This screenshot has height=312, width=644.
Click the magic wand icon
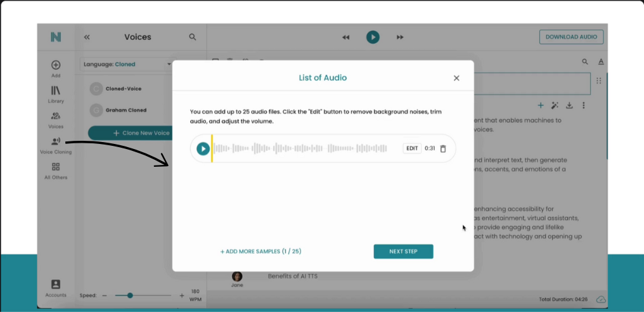click(555, 105)
